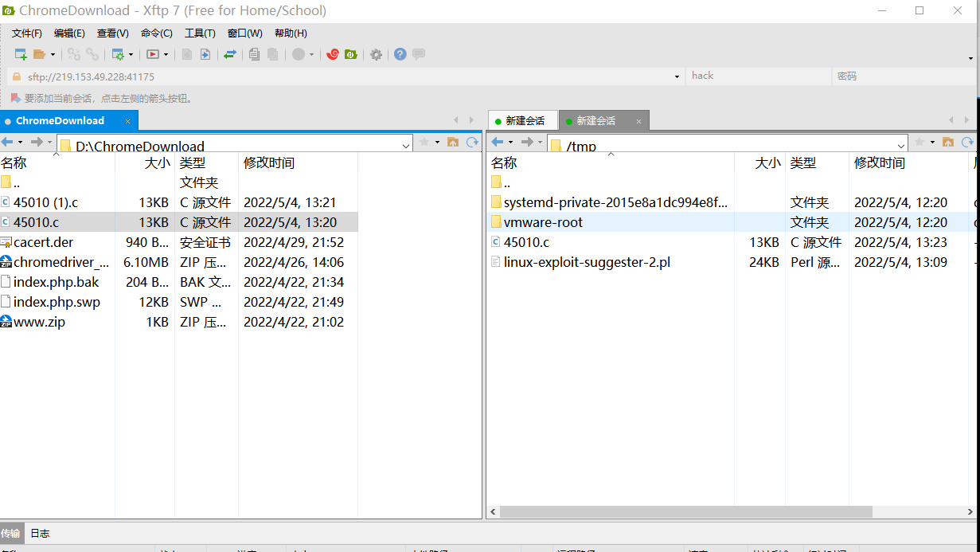The height and width of the screenshot is (552, 980).
Task: Click the bookmark star in the local pane
Action: 424,142
